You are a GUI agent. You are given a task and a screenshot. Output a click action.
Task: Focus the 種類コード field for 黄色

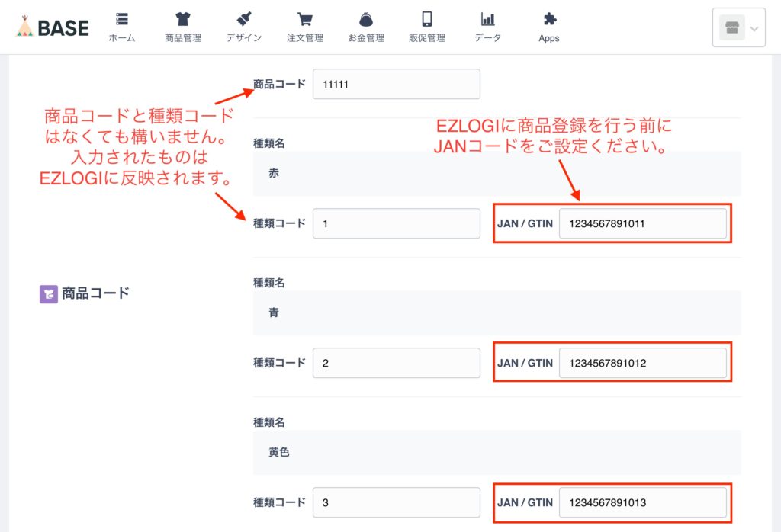pos(397,502)
